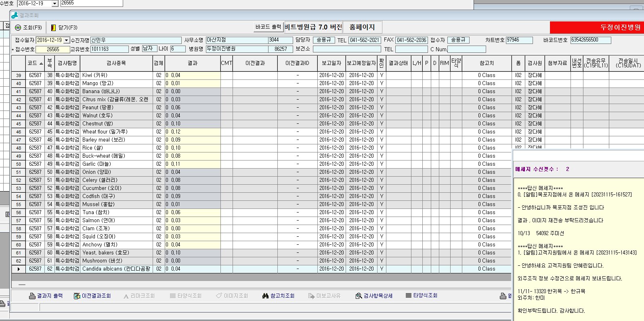Screen dimensions: 644x321
Task: Open 이전결과조회 previous results lookup
Action: 77,296
